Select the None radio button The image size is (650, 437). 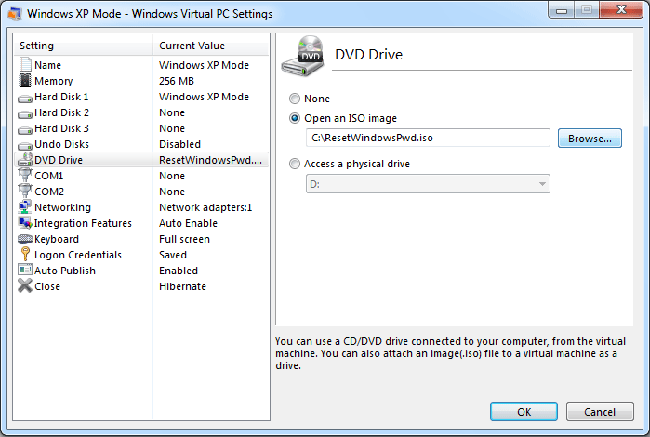(x=294, y=99)
